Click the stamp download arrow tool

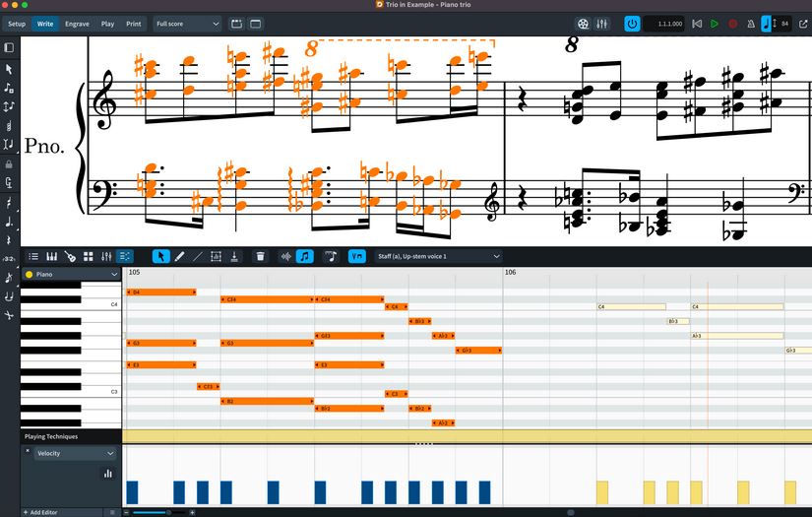234,256
